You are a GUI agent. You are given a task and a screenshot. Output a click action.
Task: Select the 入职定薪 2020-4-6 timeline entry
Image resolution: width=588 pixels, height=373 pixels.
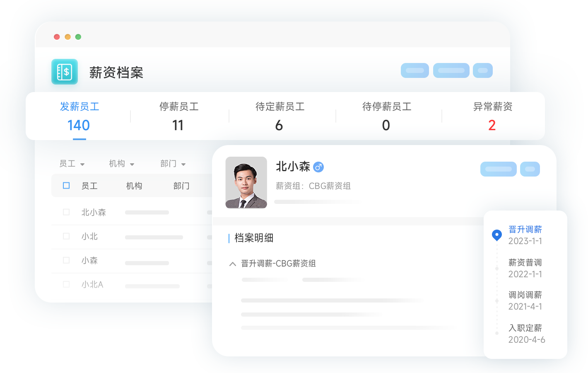pyautogui.click(x=526, y=334)
